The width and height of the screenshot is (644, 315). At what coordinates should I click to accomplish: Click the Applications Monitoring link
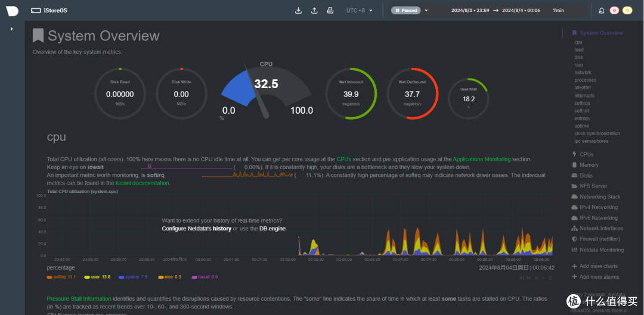point(482,159)
